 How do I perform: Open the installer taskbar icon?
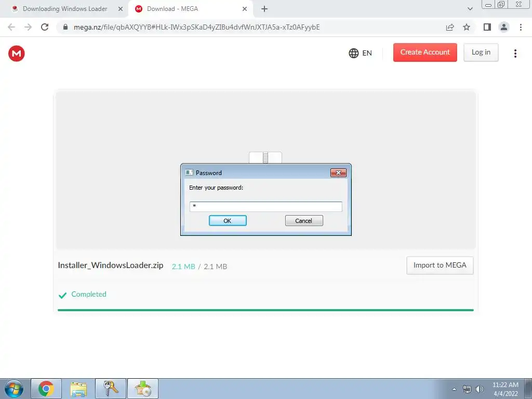(x=143, y=389)
